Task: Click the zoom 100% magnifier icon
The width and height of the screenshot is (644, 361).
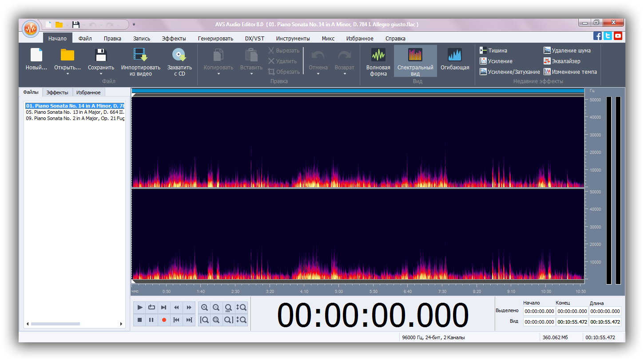Action: tap(229, 307)
